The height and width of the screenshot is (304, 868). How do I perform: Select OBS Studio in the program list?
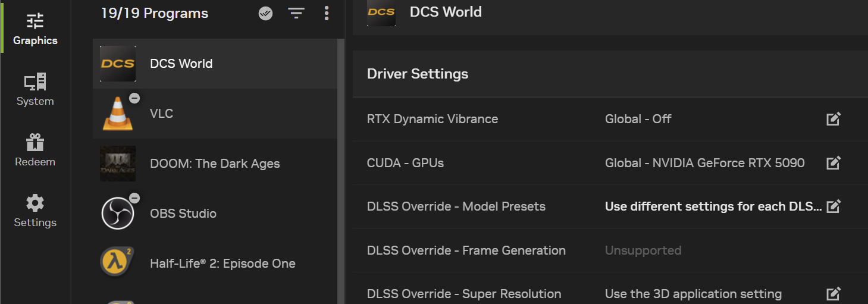pos(215,214)
